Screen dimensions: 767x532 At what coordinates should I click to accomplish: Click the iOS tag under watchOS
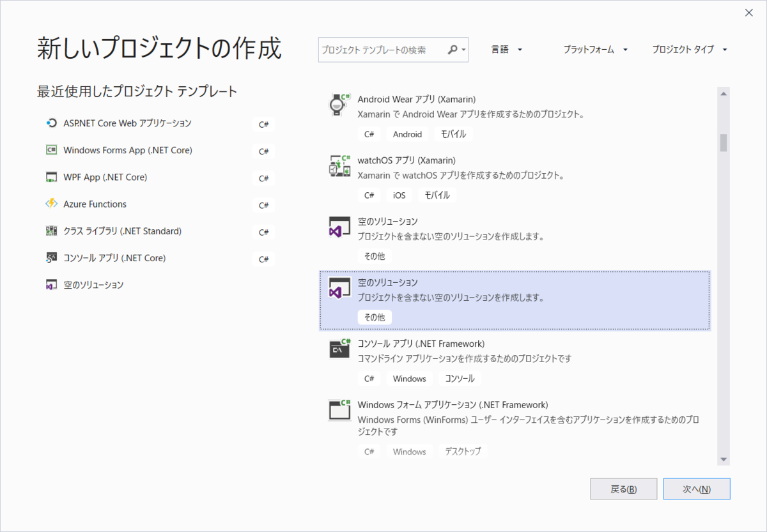[399, 195]
